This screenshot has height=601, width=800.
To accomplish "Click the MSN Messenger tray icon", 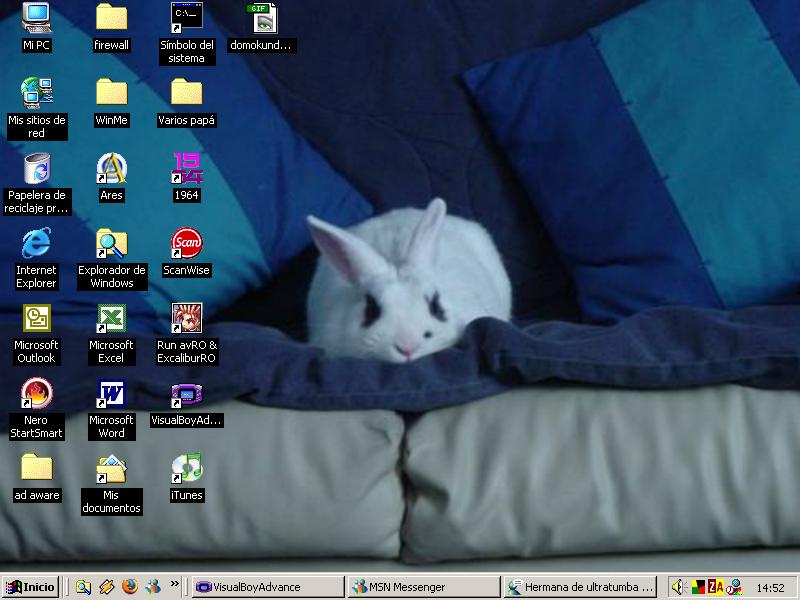I will pyautogui.click(x=734, y=587).
